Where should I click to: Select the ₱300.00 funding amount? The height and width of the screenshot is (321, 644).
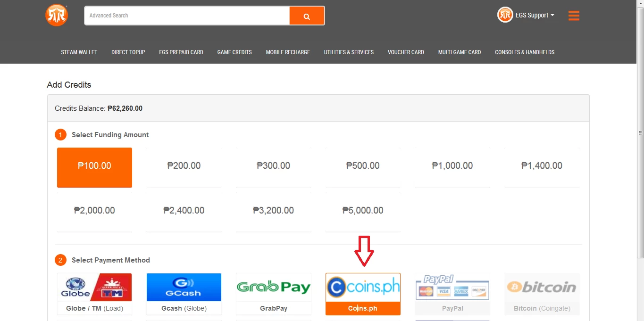(274, 167)
